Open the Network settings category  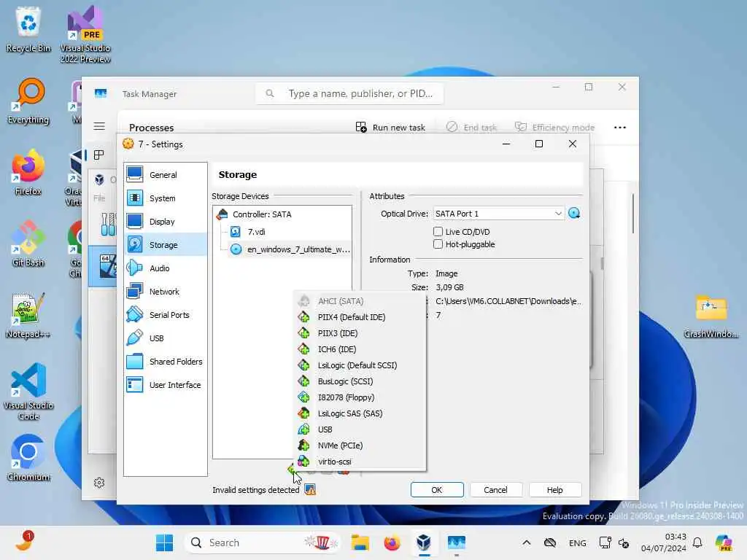165,292
